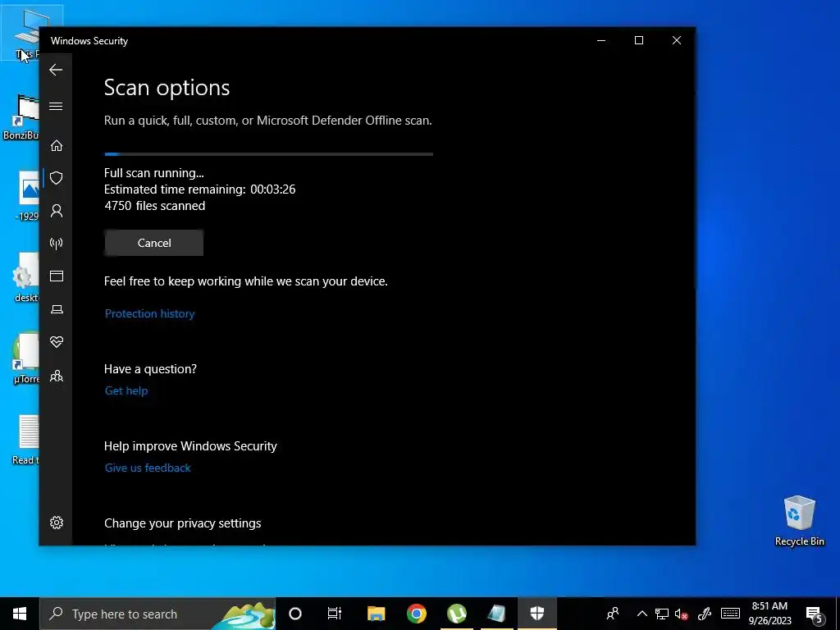Image resolution: width=840 pixels, height=630 pixels.
Task: Click the '4750 files scanned' status text
Action: pos(154,206)
